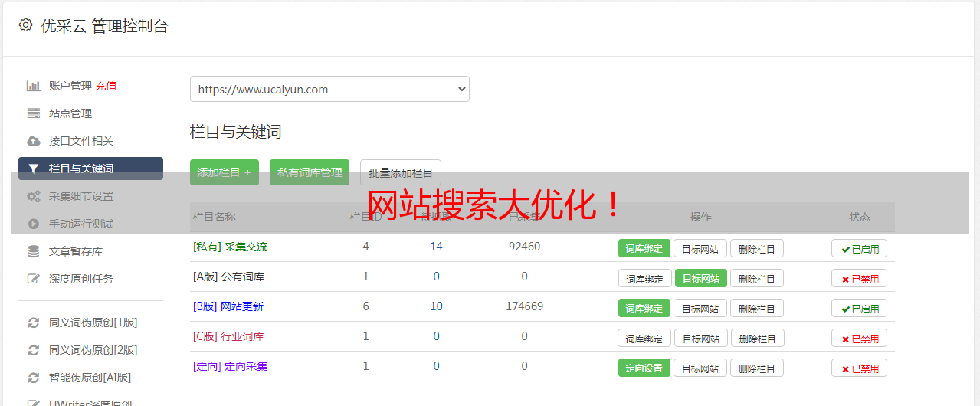980x406 pixels.
Task: Click 删除栏目 for 定向采集 row
Action: pos(757,368)
